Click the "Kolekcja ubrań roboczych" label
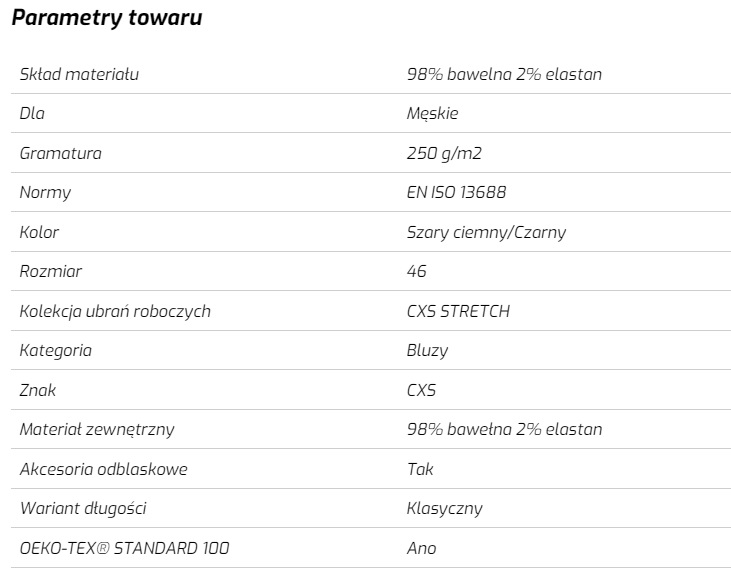 pyautogui.click(x=115, y=311)
